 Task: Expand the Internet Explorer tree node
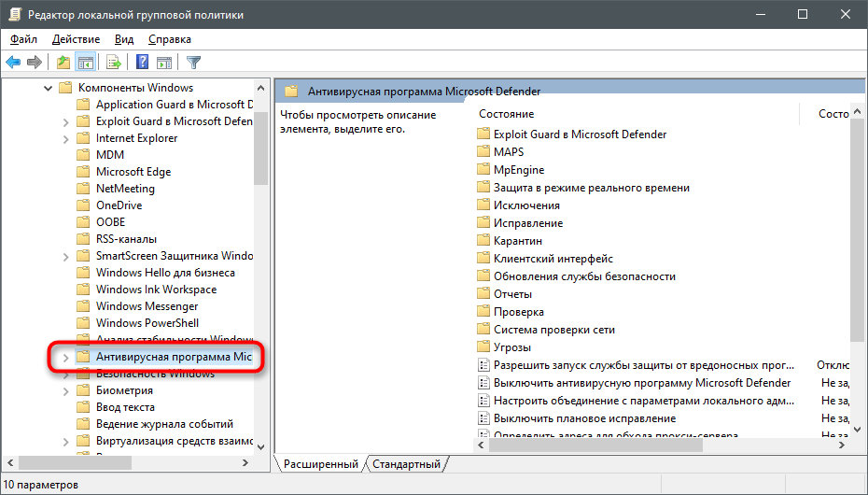pos(65,138)
